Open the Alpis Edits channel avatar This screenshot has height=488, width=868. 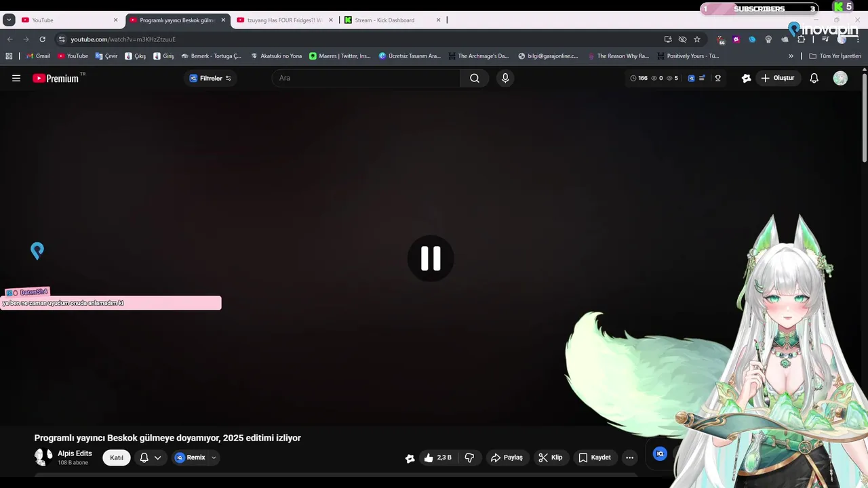coord(43,457)
